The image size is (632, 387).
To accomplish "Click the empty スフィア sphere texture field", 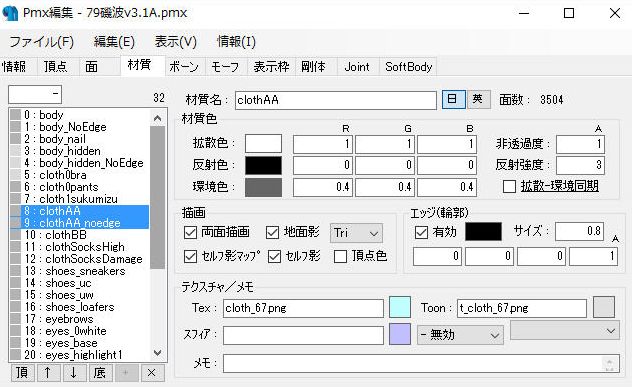I will [x=303, y=335].
